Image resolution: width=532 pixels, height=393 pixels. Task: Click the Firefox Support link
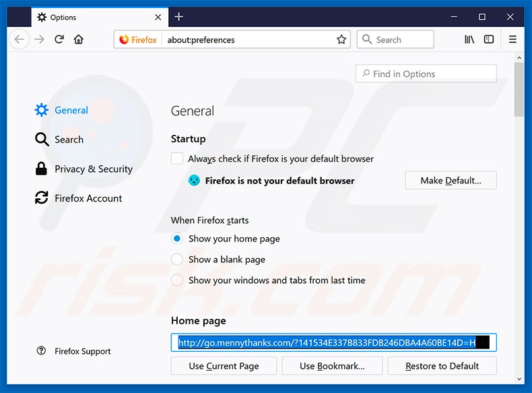[82, 351]
